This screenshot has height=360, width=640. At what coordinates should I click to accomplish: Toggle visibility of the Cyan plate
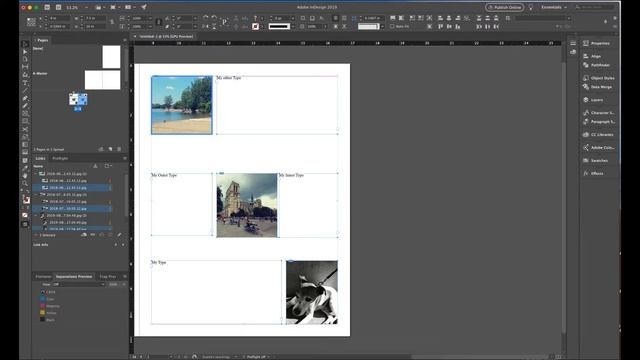pos(42,299)
